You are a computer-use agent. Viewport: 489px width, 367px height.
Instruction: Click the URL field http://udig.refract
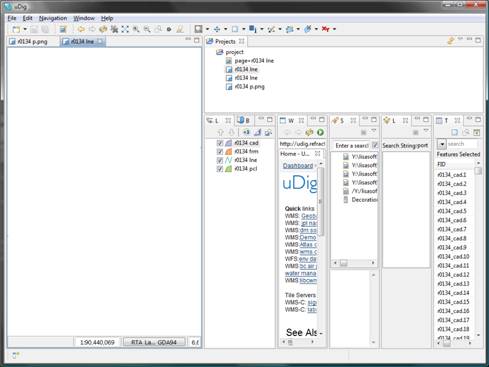tap(302, 144)
